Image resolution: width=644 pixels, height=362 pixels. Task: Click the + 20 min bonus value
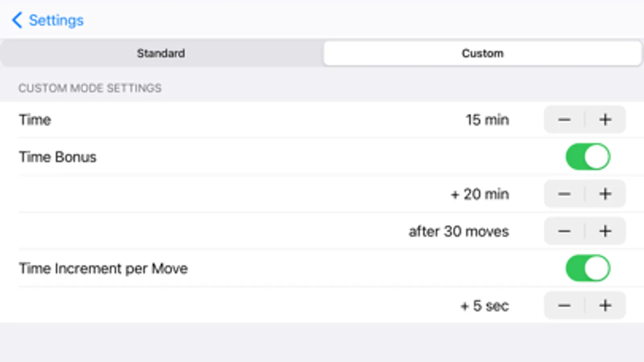coord(480,194)
